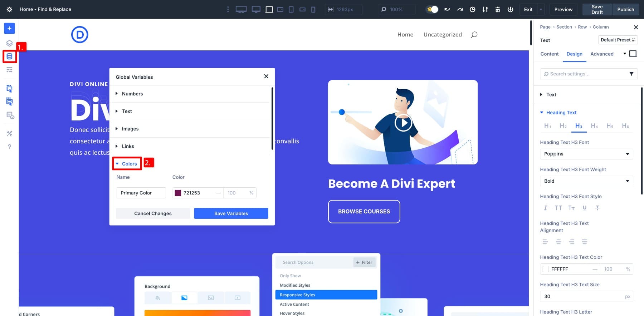This screenshot has height=316, width=644.
Task: Switch to the Design tab
Action: (575, 54)
